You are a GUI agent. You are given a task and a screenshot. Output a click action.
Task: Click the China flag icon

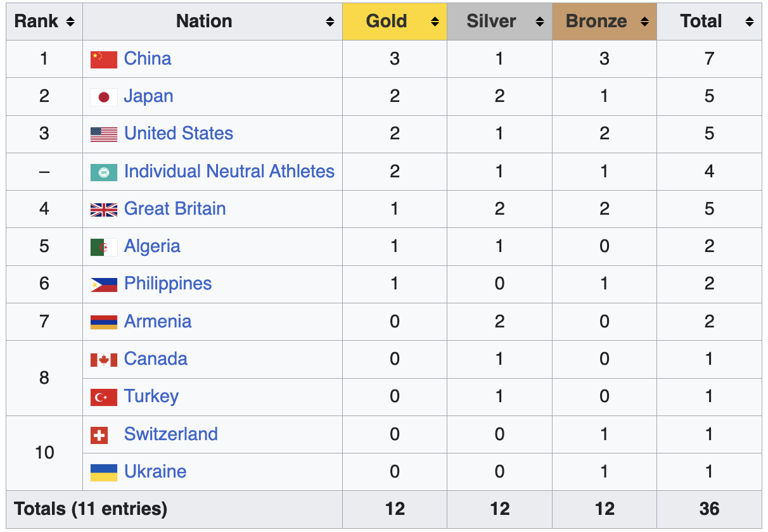(104, 59)
